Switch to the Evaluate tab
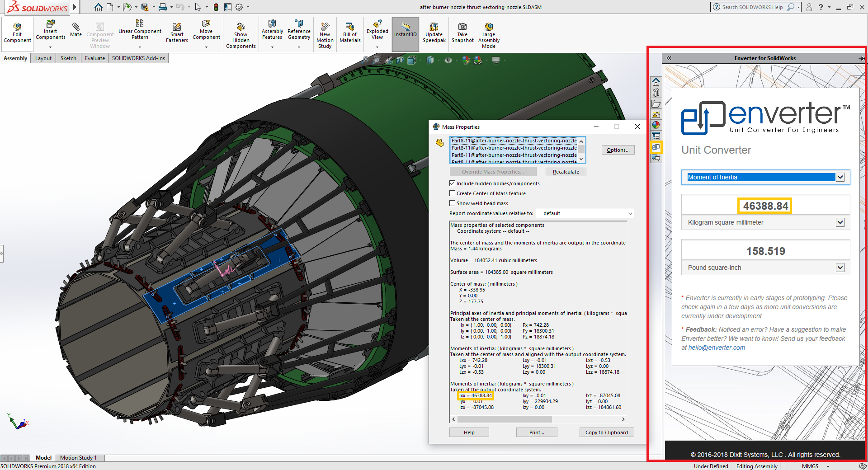 click(94, 58)
